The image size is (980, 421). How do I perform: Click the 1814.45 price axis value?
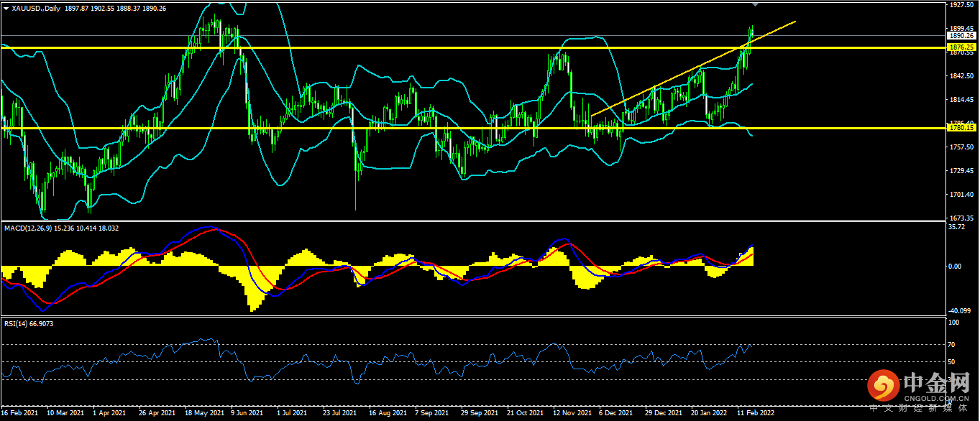(961, 99)
